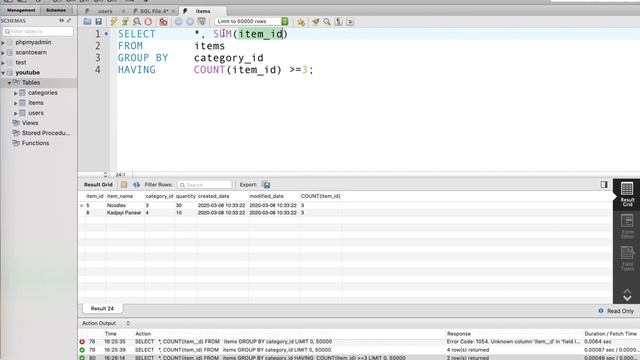Switch to Field Types view in side panel

(627, 258)
